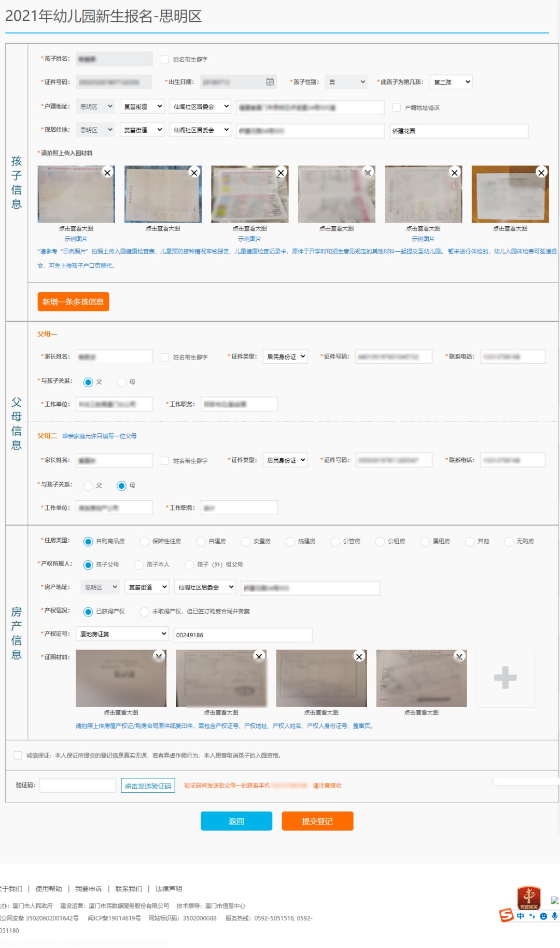Open the 户籍地址 street dropdown 筼筜街道
Screen dimensions: 560x948
(142, 106)
